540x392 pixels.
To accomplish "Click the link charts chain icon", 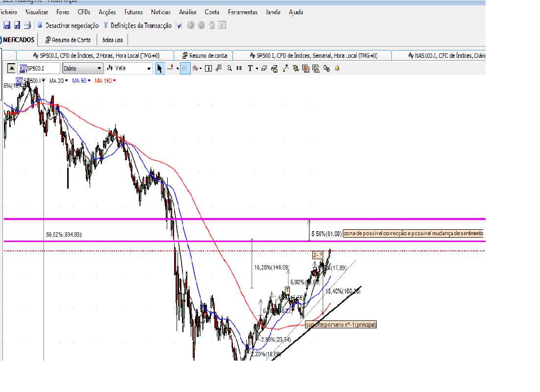I will pyautogui.click(x=327, y=69).
